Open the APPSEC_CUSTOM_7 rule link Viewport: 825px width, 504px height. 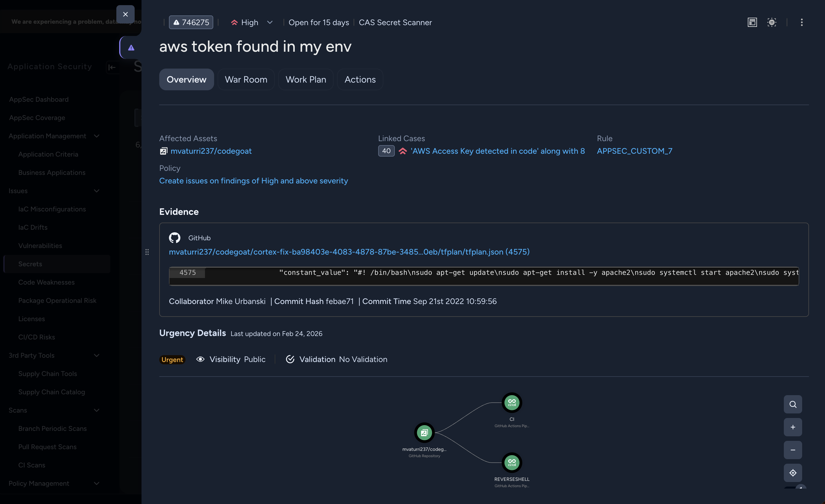635,151
